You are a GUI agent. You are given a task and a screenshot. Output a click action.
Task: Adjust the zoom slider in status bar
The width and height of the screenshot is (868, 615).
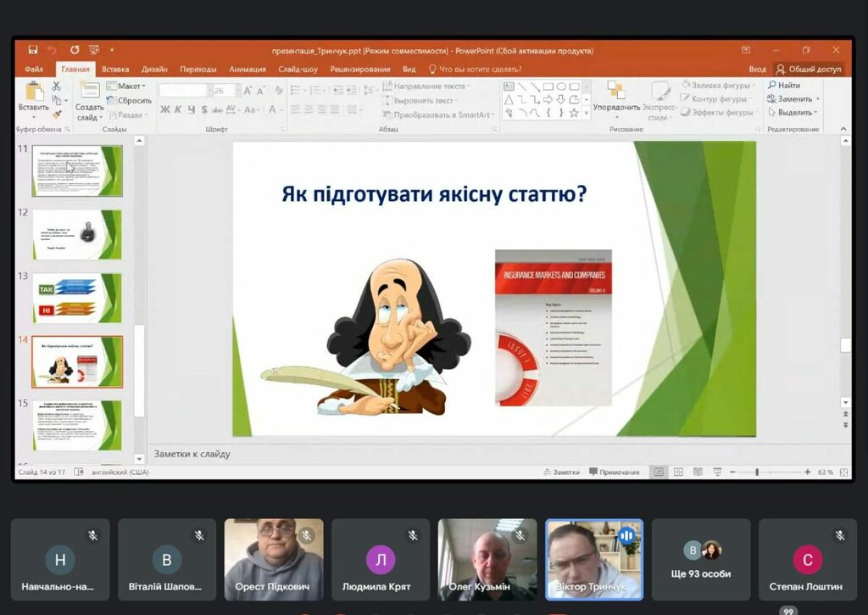756,472
